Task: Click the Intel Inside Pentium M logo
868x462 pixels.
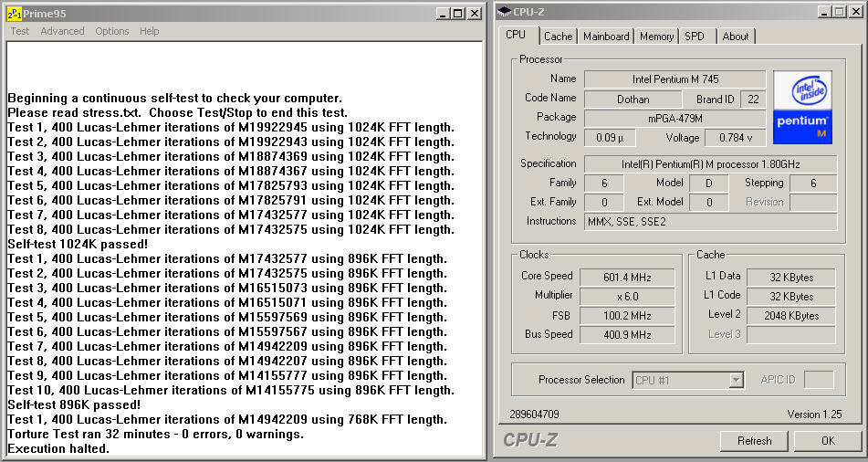Action: 802,108
